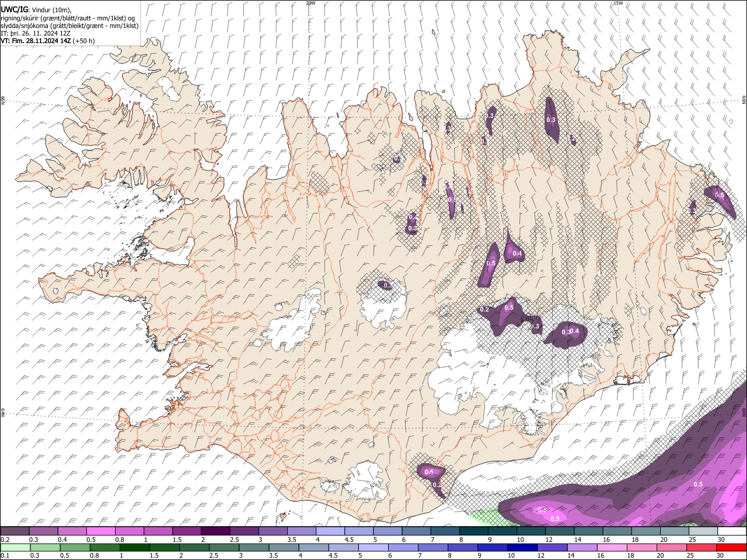Click the 'slydda/snjókoma' legend description line
The height and width of the screenshot is (560, 747).
tap(69, 26)
